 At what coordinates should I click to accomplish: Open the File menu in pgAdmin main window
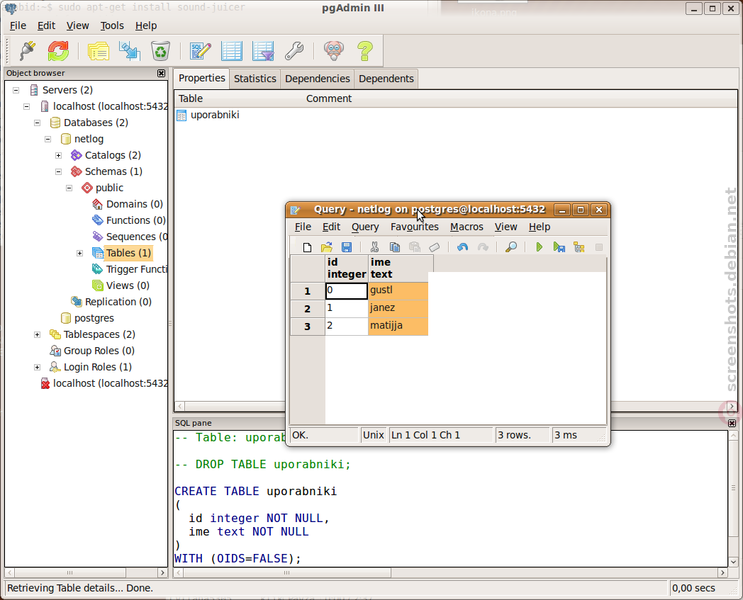tap(18, 26)
